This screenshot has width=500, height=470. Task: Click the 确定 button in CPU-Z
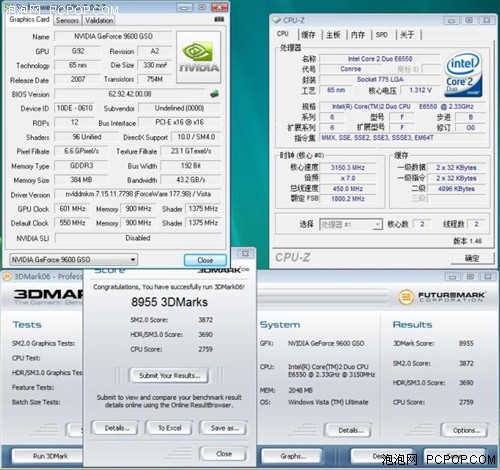click(472, 258)
